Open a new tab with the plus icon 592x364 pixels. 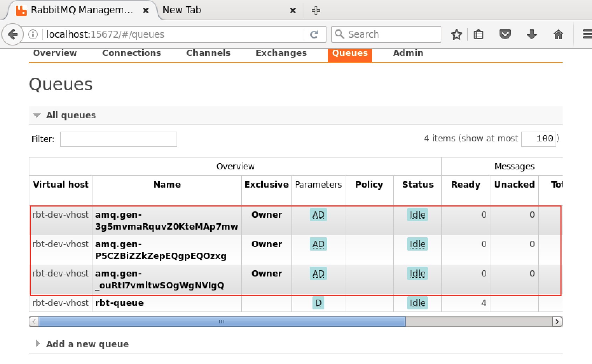point(316,10)
